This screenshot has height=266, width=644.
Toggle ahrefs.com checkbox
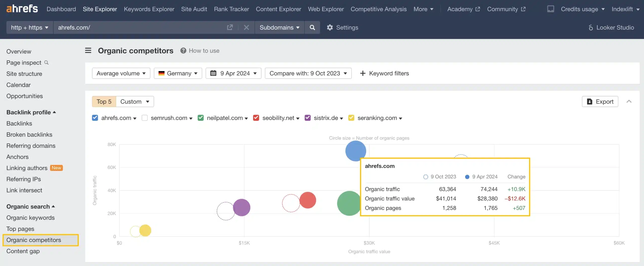pyautogui.click(x=95, y=118)
